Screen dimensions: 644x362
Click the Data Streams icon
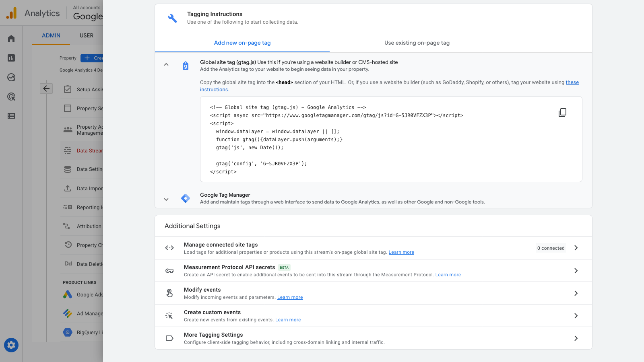(x=68, y=150)
